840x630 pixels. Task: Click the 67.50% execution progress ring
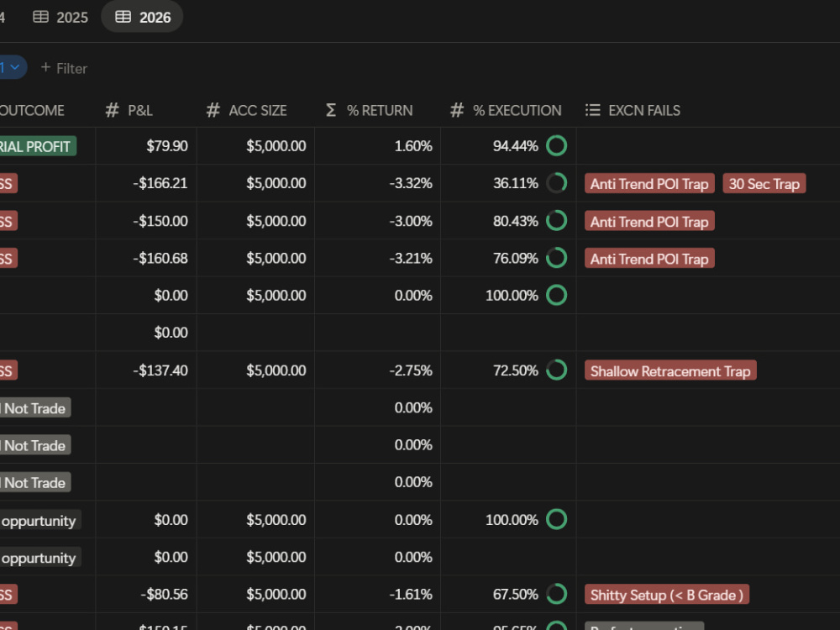(557, 594)
